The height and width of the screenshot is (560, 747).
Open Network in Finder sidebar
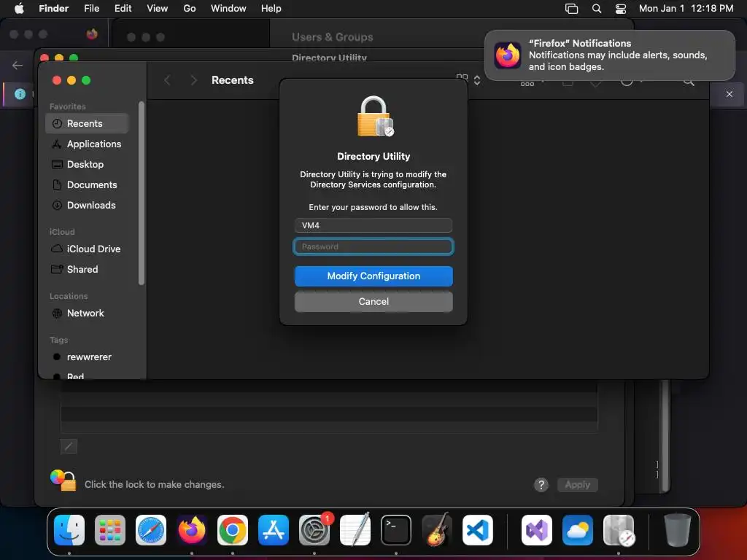click(x=87, y=314)
